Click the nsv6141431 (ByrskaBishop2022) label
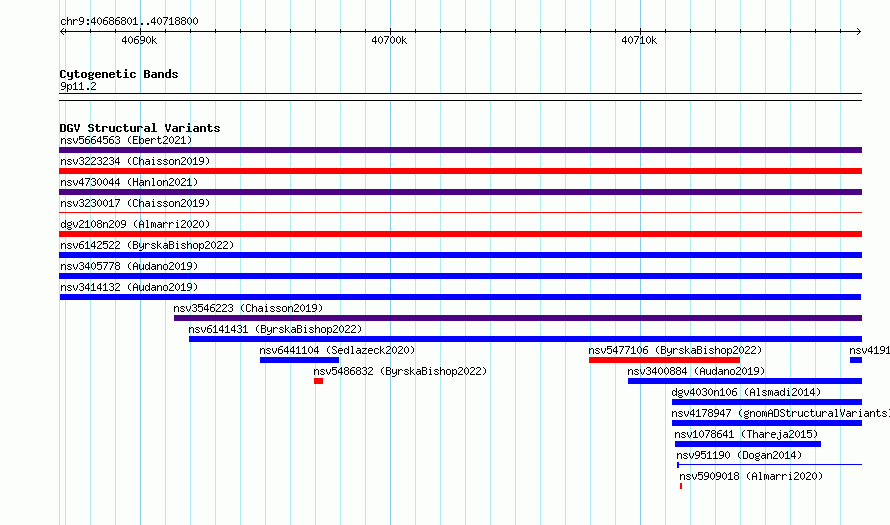Viewport: 890px width, 525px height. pos(275,329)
